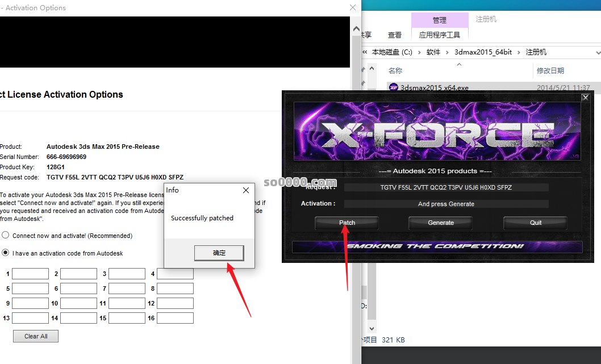Click activation code input field 1

30,274
